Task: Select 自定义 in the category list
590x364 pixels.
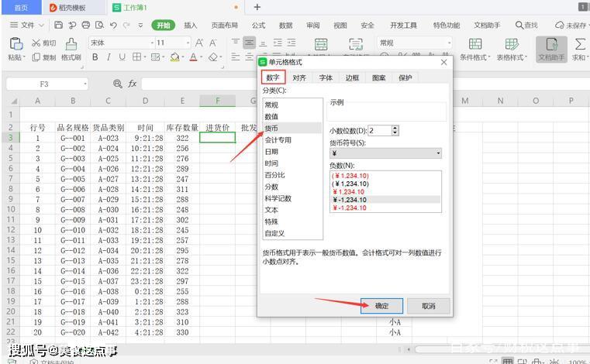Action: [292, 233]
